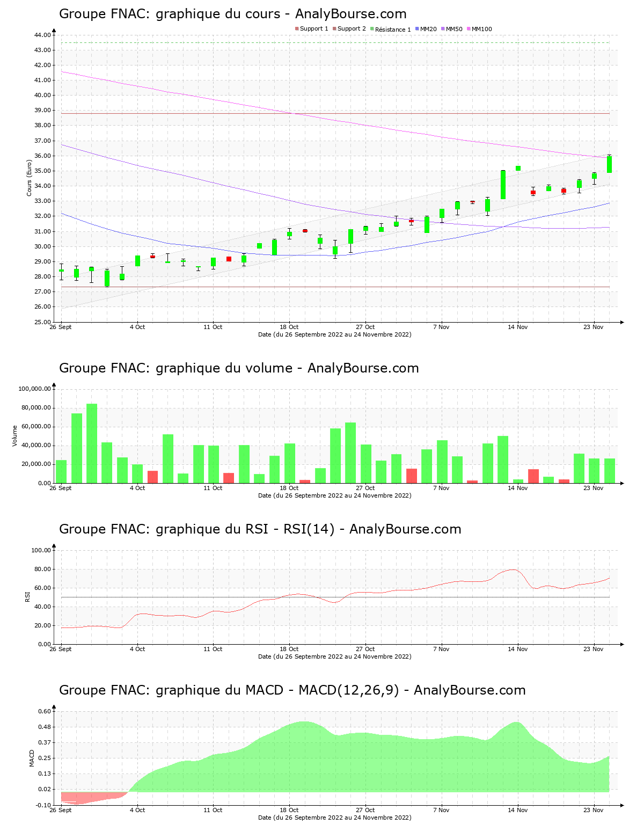Click the date range caption under the price chart
The height and width of the screenshot is (832, 644).
pos(335,334)
